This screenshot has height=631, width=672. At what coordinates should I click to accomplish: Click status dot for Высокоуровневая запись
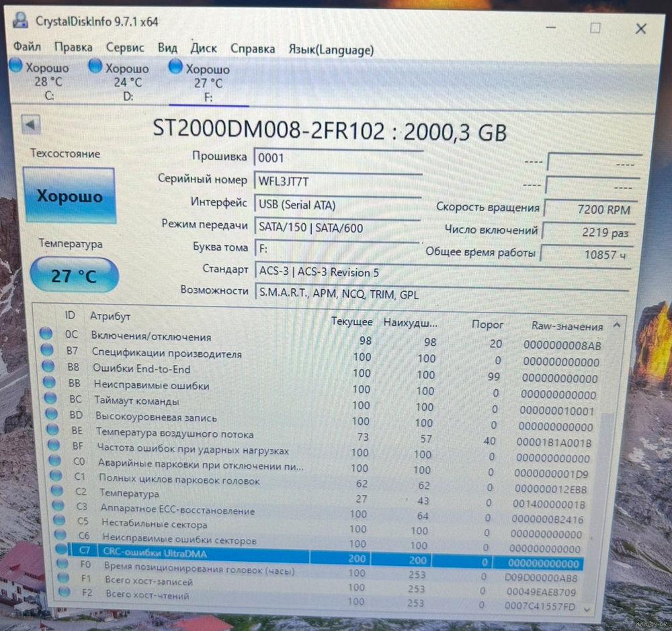click(52, 414)
